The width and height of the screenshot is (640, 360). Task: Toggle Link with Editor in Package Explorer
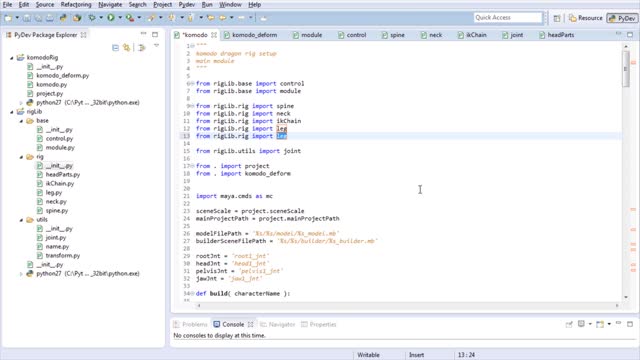pos(127,48)
